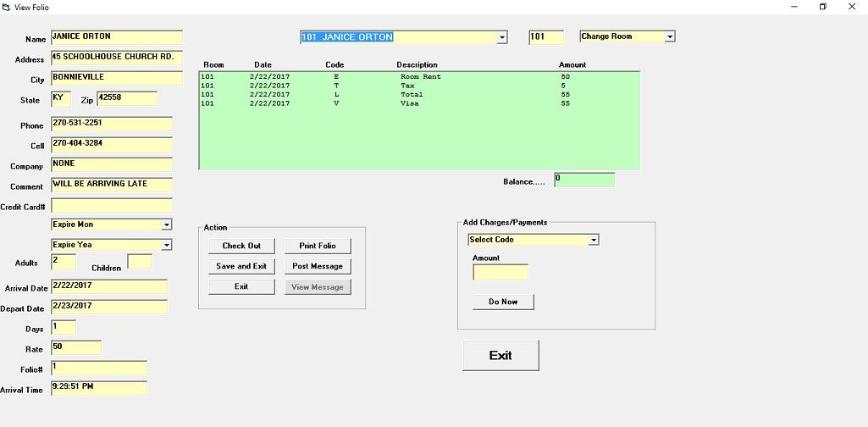Image resolution: width=868 pixels, height=427 pixels.
Task: Click the small Exit button in Action group
Action: point(241,286)
